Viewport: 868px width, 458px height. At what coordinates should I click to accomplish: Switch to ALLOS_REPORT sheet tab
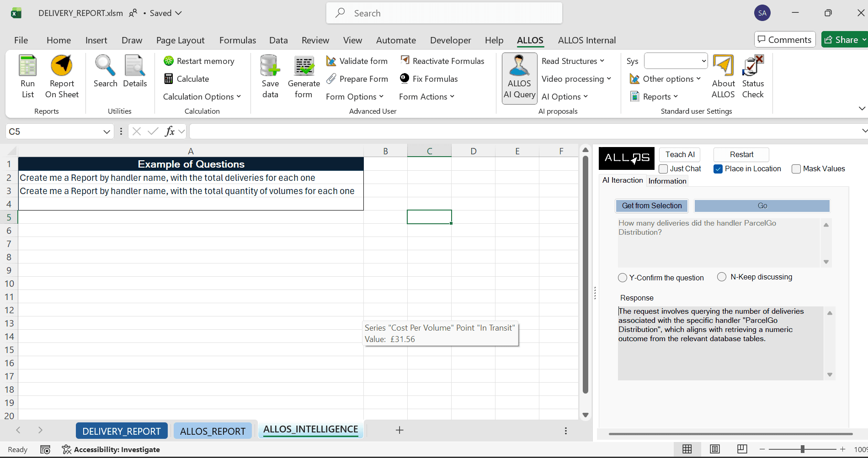[213, 431]
